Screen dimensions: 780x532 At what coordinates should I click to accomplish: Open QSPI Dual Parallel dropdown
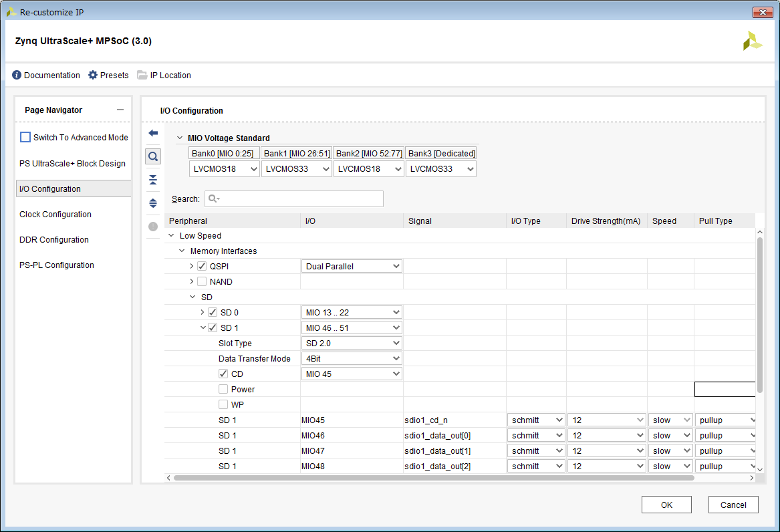click(352, 267)
